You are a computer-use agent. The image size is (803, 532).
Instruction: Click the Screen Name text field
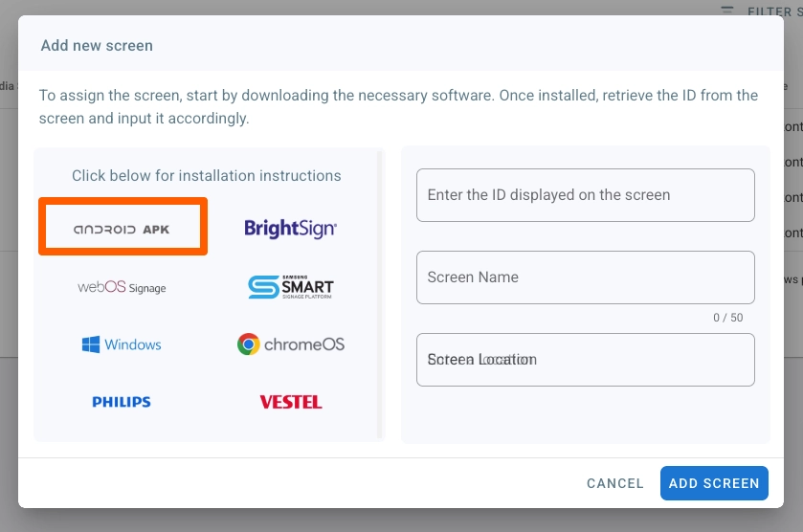point(585,277)
